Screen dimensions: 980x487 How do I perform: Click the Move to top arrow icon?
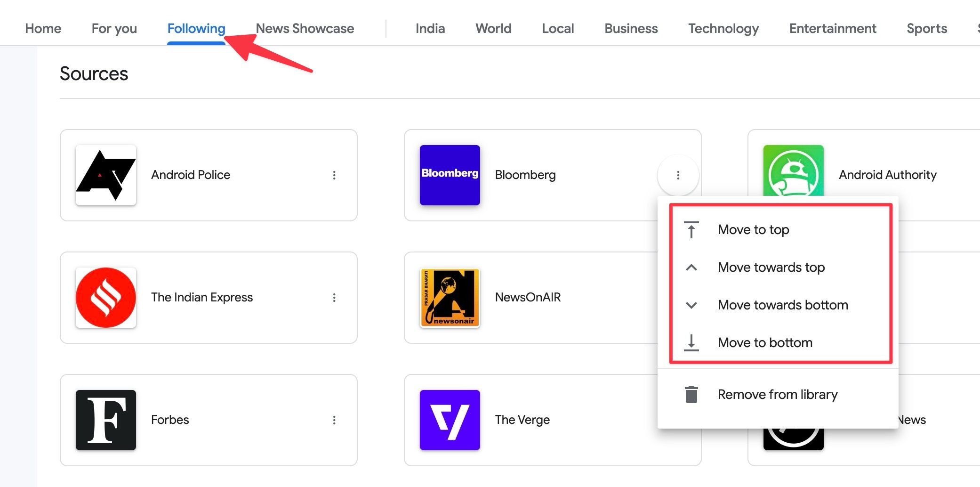(691, 229)
